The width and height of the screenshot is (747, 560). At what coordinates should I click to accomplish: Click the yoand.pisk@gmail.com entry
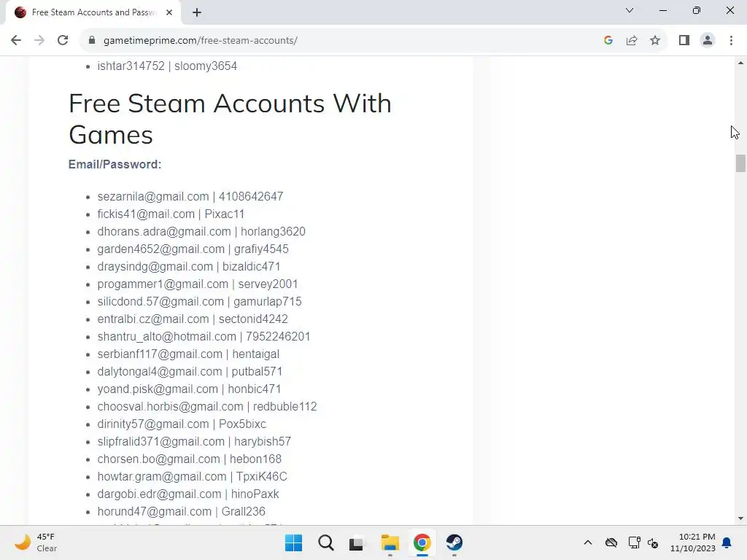coord(189,389)
